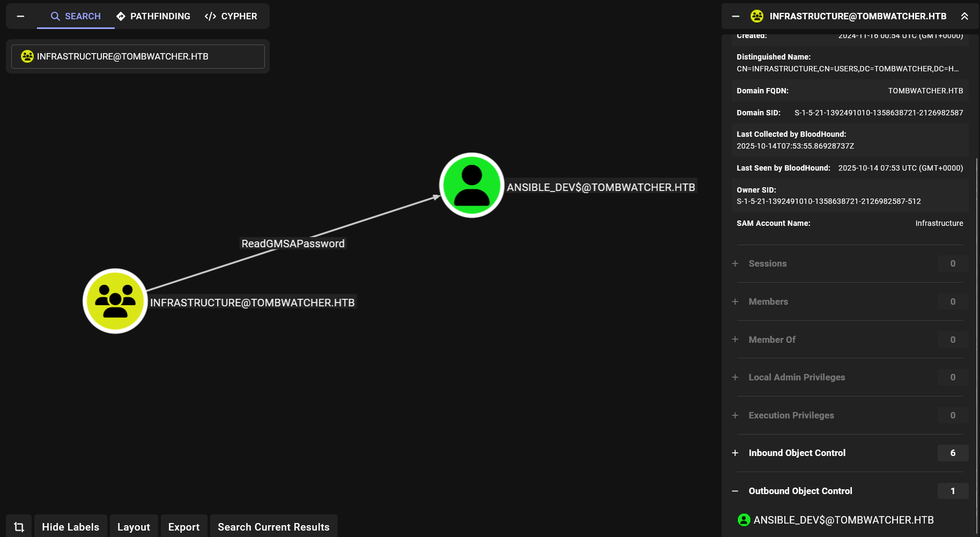Viewport: 980px width, 537px height.
Task: Click the ANSIBLE_DEV$ user icon in outbound list
Action: (x=744, y=520)
